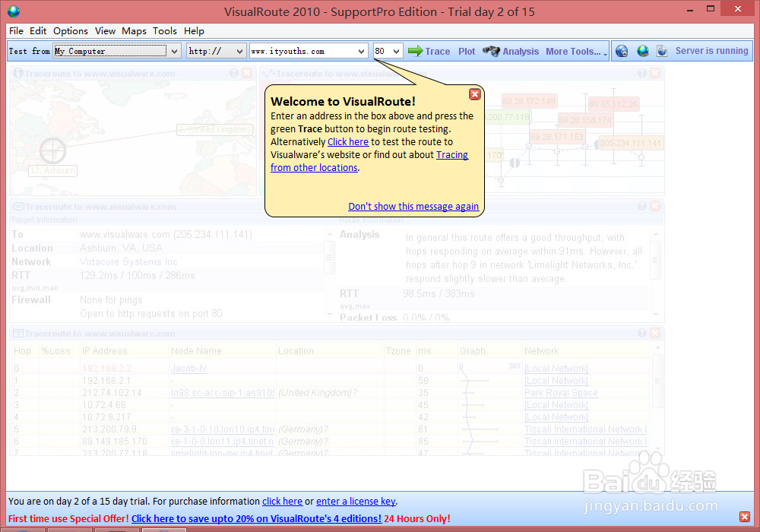Screen dimensions: 760x532
Task: Click the second globe icon in toolbar
Action: coord(643,51)
